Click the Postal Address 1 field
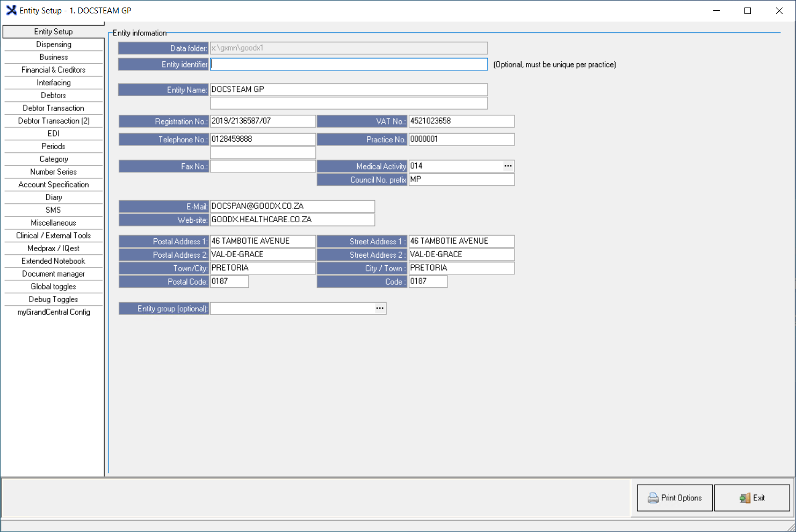Viewport: 796px width, 532px height. click(x=263, y=241)
